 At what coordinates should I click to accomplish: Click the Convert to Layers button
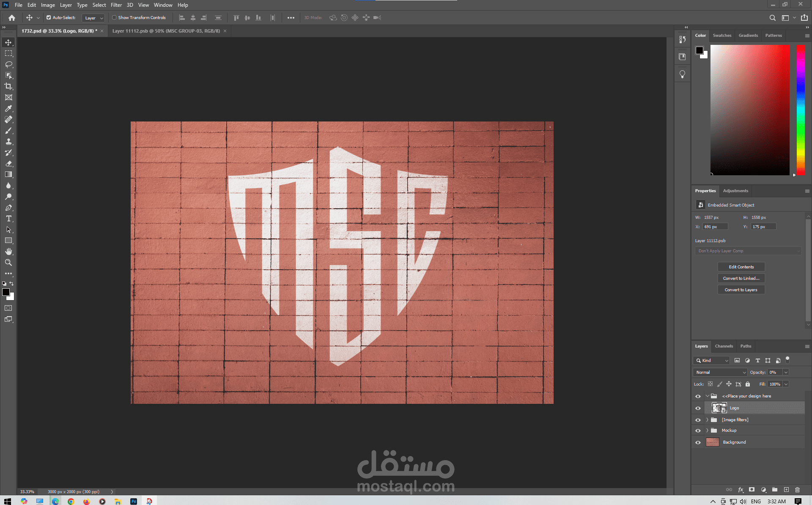pos(741,290)
